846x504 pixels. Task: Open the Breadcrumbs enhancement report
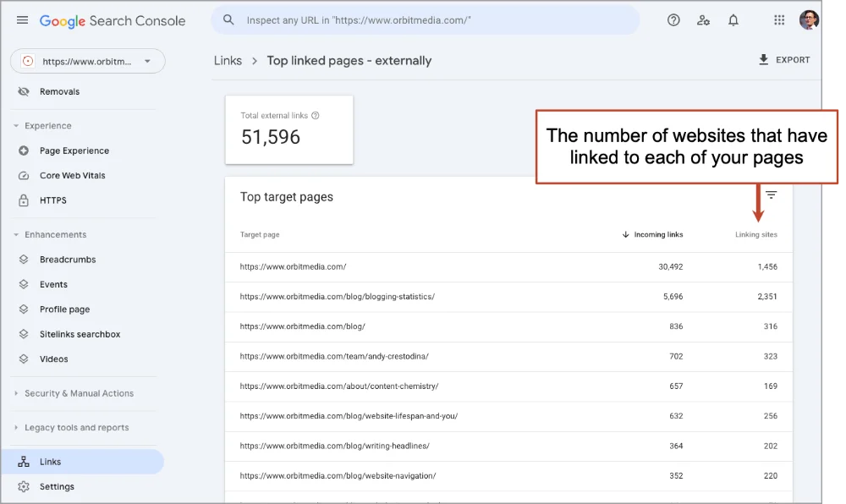(68, 260)
